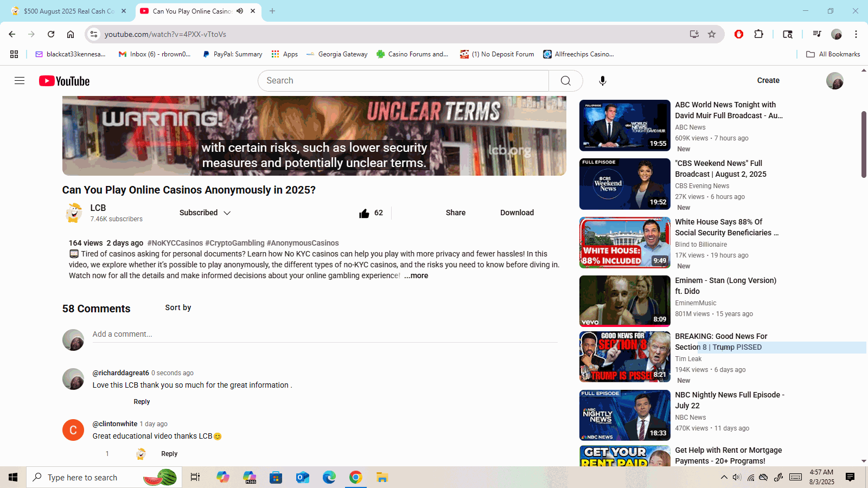Open File Explorer from the taskbar

coord(382,478)
